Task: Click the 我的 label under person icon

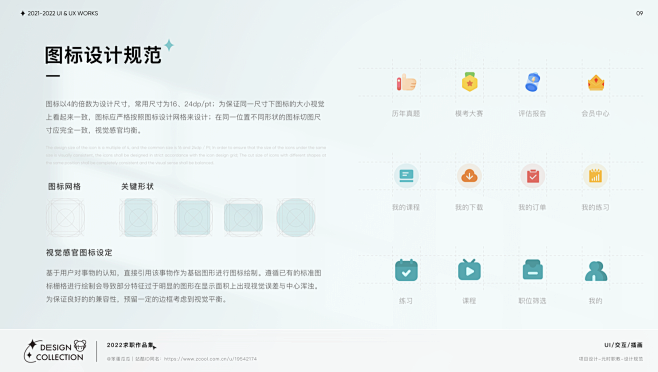Action: pyautogui.click(x=595, y=301)
